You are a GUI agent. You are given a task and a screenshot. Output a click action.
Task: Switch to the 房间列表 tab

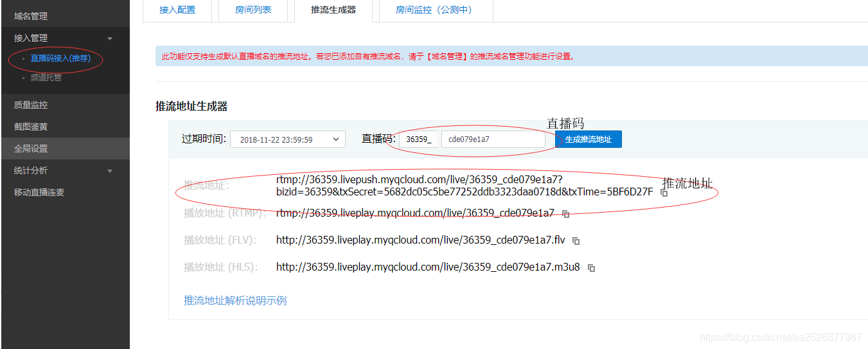[253, 10]
